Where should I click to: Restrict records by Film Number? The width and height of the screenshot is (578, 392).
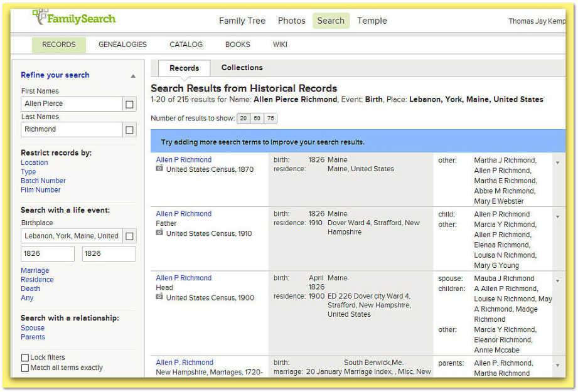41,190
